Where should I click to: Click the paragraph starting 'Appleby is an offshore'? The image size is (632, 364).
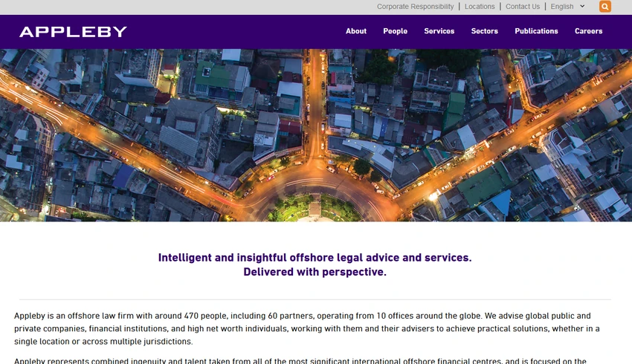click(307, 328)
